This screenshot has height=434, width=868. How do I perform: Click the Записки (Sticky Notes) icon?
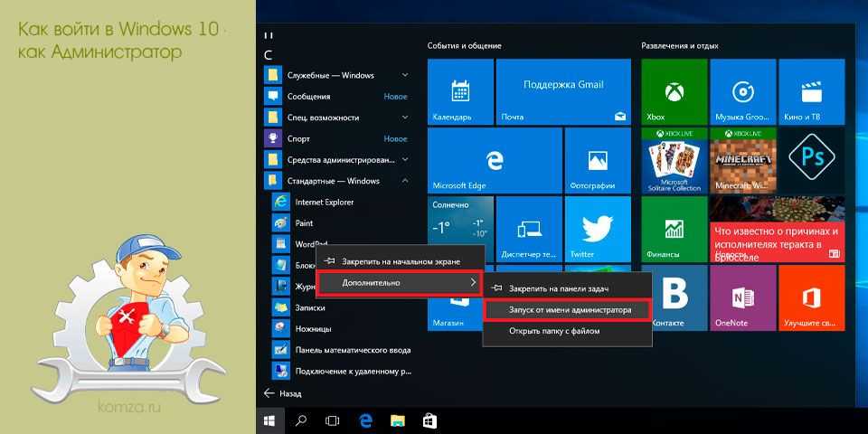click(x=281, y=307)
